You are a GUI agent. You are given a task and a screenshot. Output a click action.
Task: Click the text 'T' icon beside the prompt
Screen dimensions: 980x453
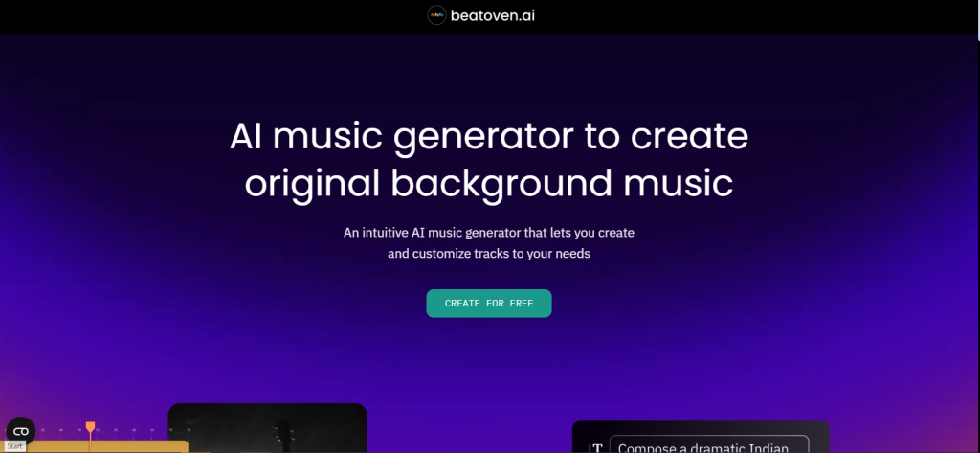tap(595, 448)
